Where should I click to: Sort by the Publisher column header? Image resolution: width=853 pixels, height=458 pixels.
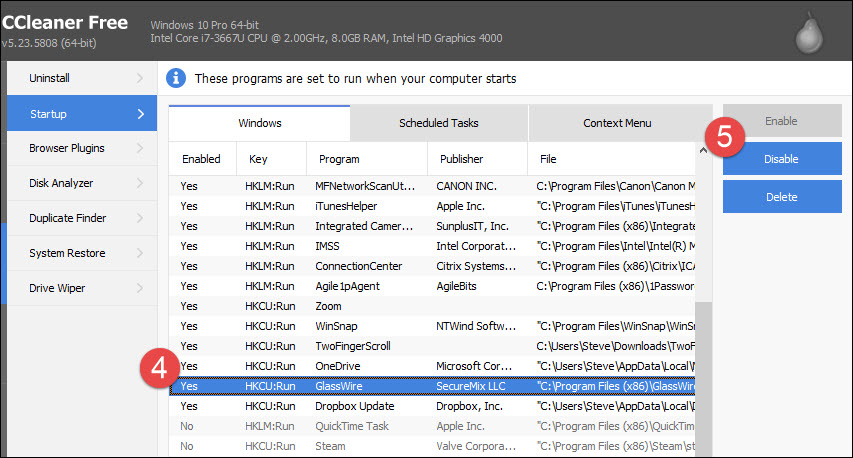coord(478,159)
